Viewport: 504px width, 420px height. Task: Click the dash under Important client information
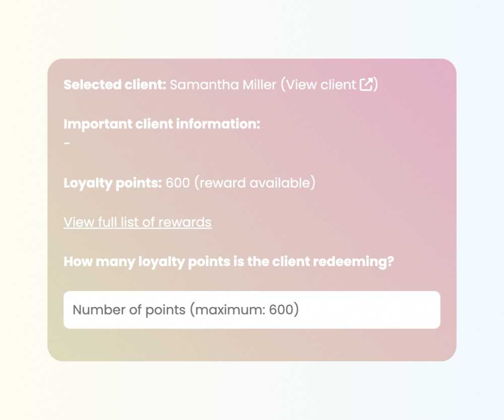tap(67, 143)
